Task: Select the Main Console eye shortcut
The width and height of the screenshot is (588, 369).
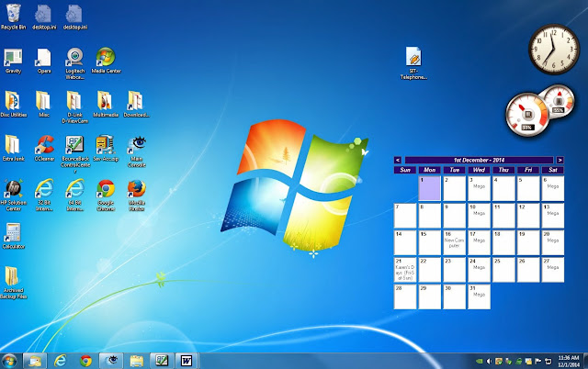Action: (x=137, y=151)
